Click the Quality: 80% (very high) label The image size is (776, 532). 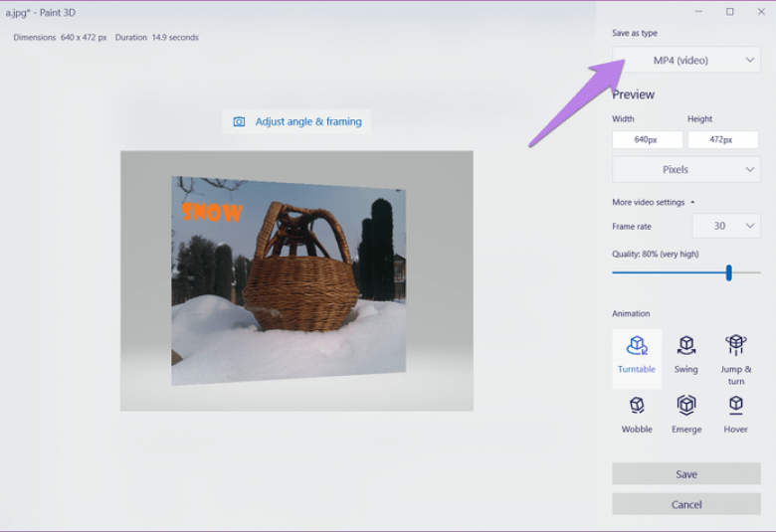pyautogui.click(x=656, y=255)
